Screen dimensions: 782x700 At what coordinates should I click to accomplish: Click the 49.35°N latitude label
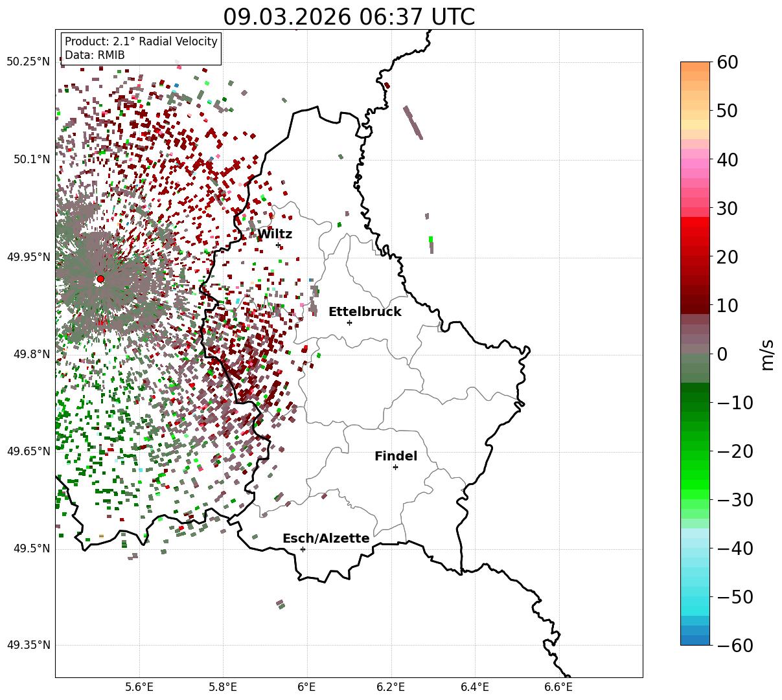click(x=28, y=645)
